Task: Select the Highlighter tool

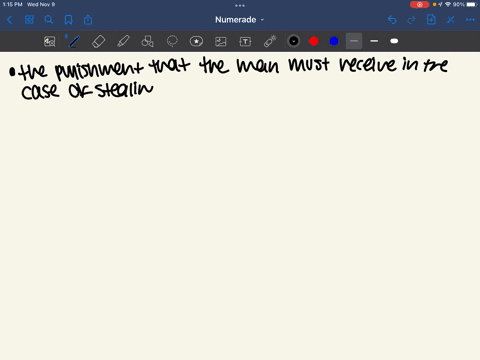Action: [x=123, y=41]
